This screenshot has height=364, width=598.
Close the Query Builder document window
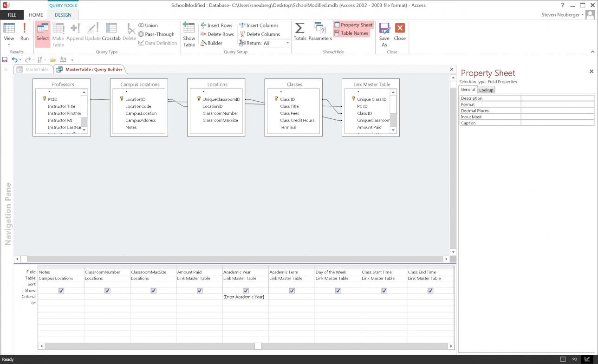pos(451,70)
